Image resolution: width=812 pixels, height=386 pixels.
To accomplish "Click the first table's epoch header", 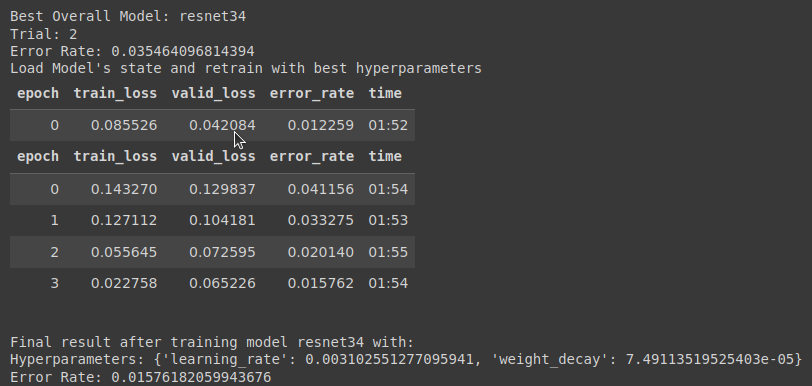I will [x=38, y=93].
